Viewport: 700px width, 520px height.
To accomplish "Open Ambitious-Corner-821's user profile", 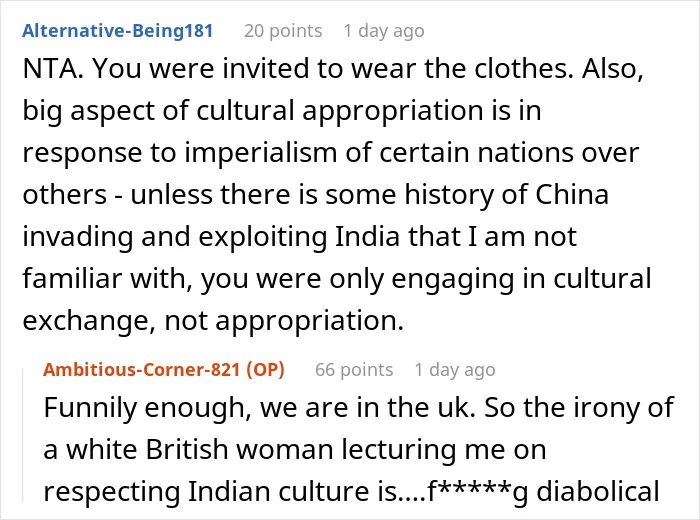I will tap(142, 370).
